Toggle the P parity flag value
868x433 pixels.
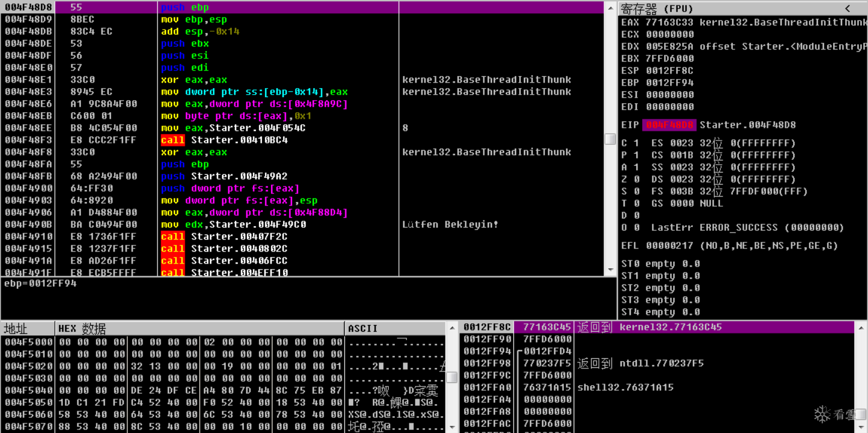[637, 155]
